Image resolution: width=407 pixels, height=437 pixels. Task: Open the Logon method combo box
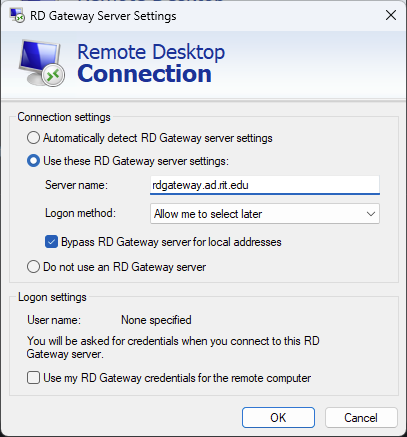pyautogui.click(x=265, y=214)
